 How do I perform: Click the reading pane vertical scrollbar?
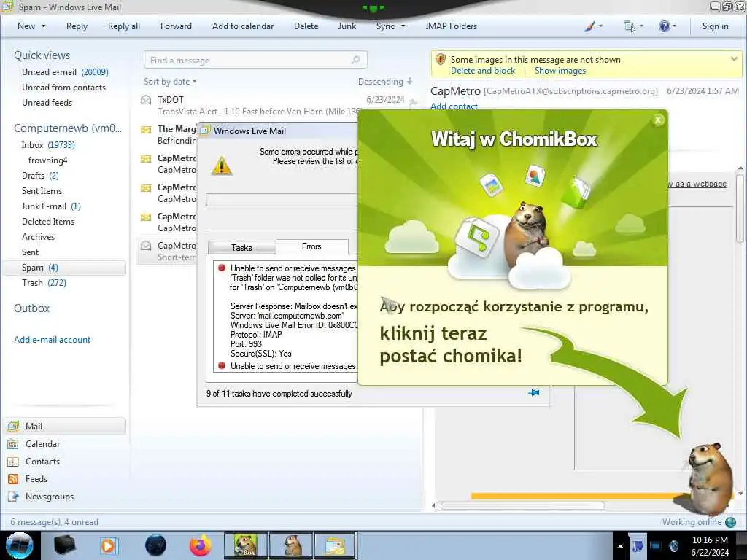pos(740,208)
